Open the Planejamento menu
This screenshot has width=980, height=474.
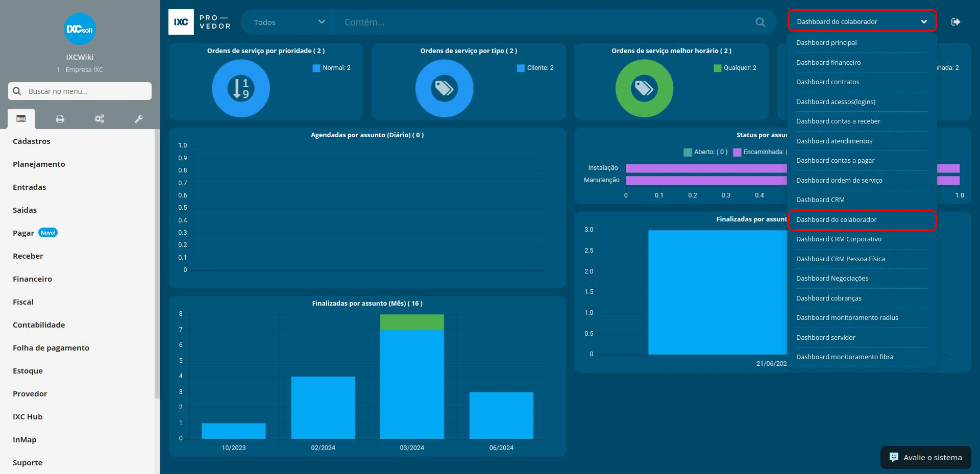tap(39, 164)
